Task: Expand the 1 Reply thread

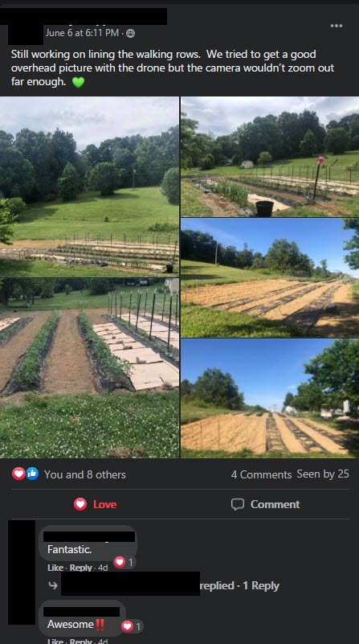Action: point(261,585)
